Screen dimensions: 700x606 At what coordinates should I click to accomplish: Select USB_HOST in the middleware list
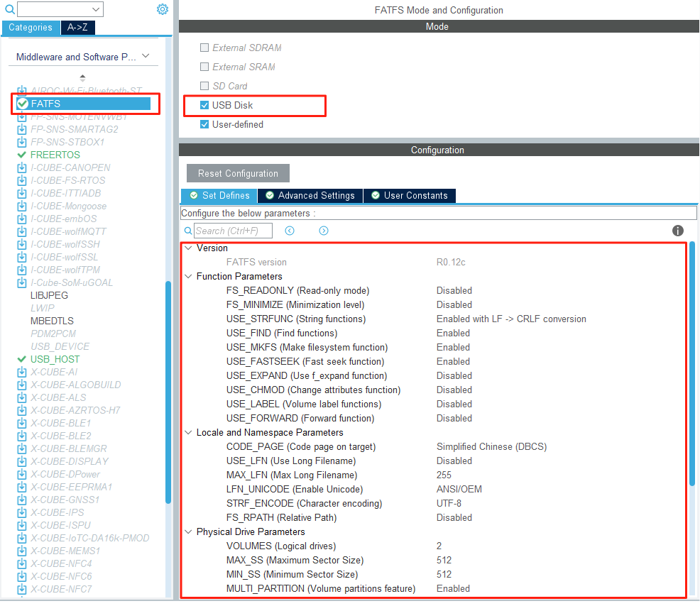click(55, 360)
